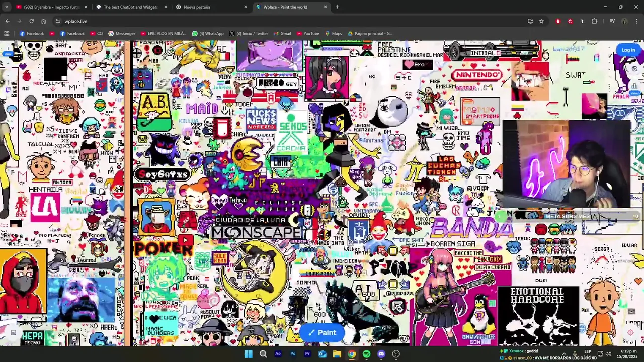The width and height of the screenshot is (644, 362).
Task: Click the EMOTIONAL HARDCORE pixel artwork
Action: 538,316
